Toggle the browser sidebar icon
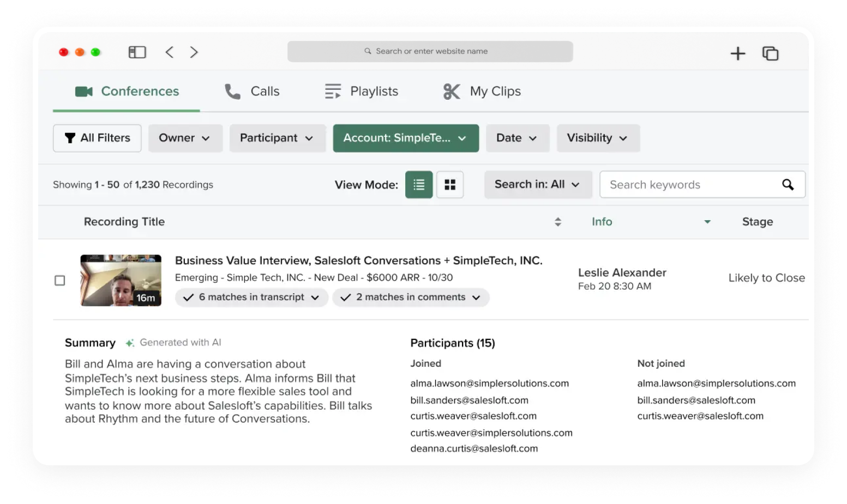 137,52
